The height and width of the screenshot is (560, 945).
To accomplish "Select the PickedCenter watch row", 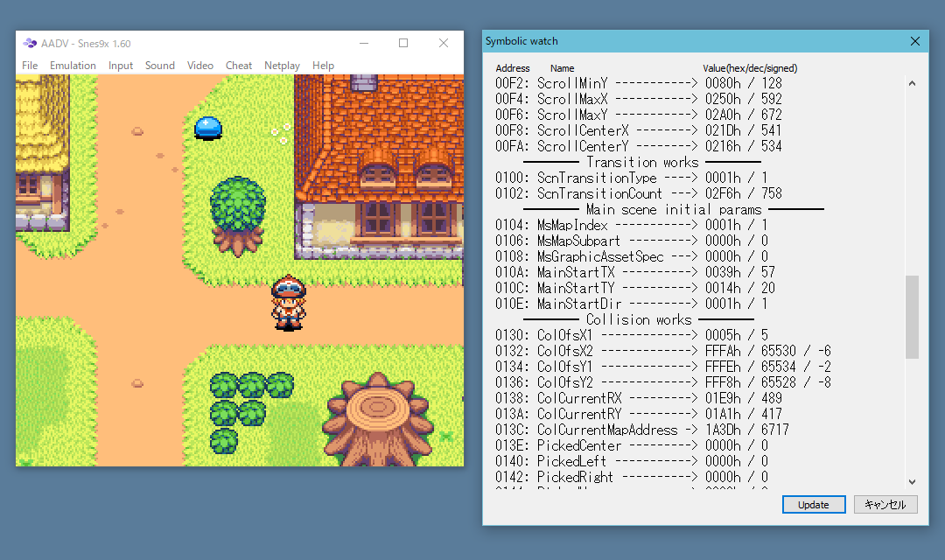I will click(x=632, y=445).
